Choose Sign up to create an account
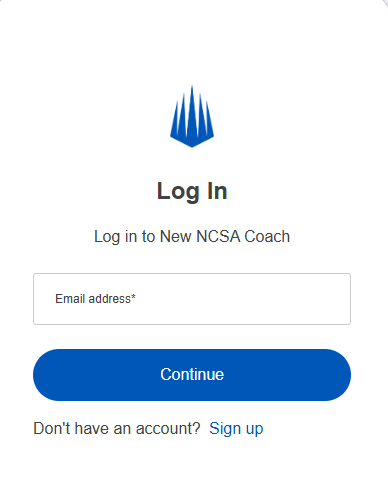This screenshot has height=484, width=388. point(236,429)
